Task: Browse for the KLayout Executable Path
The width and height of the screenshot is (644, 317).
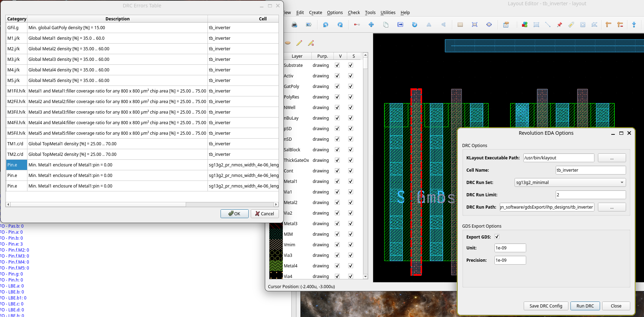Action: pos(612,158)
